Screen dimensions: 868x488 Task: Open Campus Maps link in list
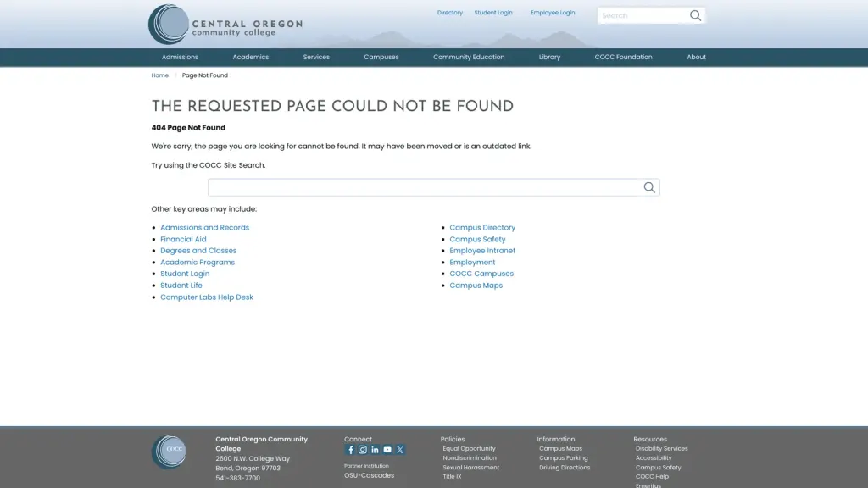point(476,286)
